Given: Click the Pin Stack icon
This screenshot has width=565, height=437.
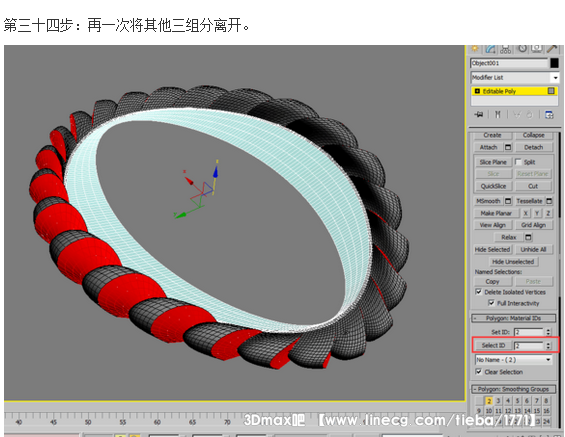Looking at the screenshot, I should pyautogui.click(x=479, y=115).
